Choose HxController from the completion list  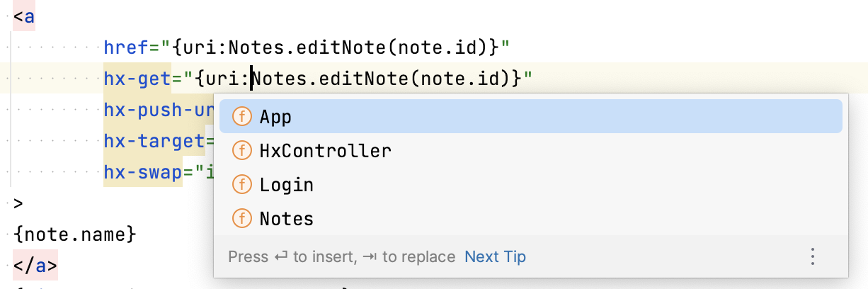pyautogui.click(x=530, y=151)
